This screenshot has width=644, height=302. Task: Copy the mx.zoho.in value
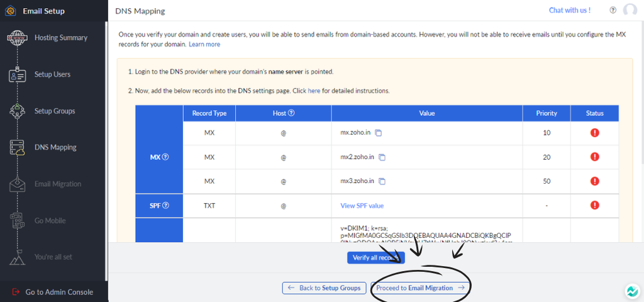[378, 133]
